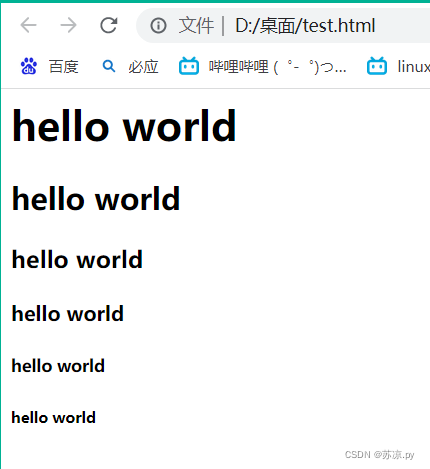Open the 哔哩哔哩 bookmark label

coord(277,67)
